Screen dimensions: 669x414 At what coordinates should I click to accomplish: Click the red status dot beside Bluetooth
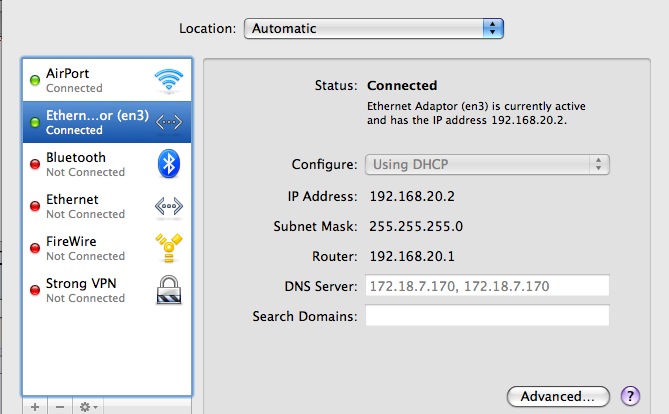click(x=35, y=164)
